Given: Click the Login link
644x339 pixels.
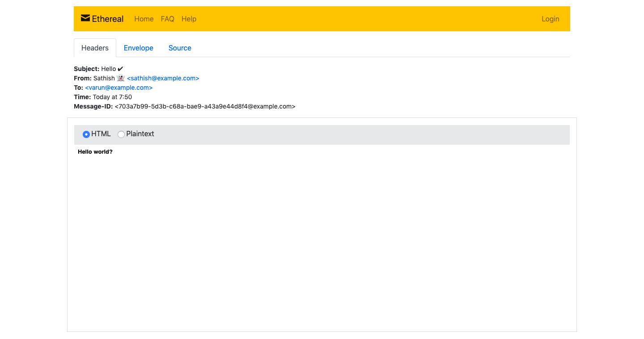Looking at the screenshot, I should (550, 19).
